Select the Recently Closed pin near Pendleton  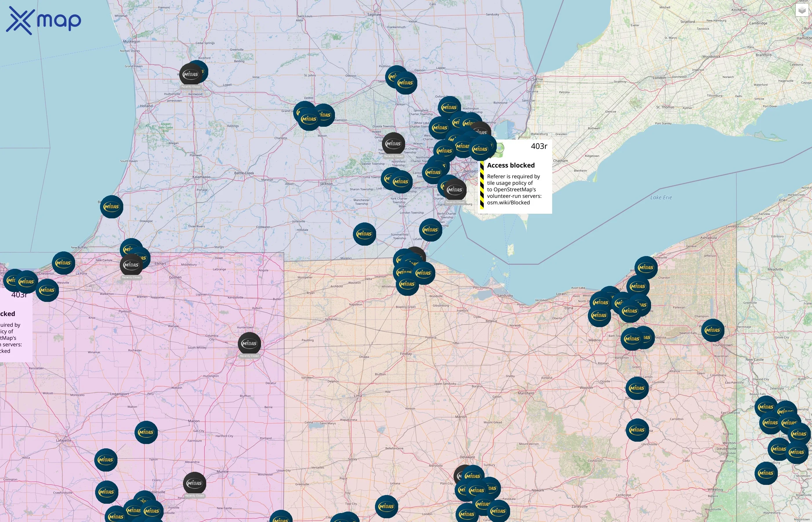click(x=195, y=483)
